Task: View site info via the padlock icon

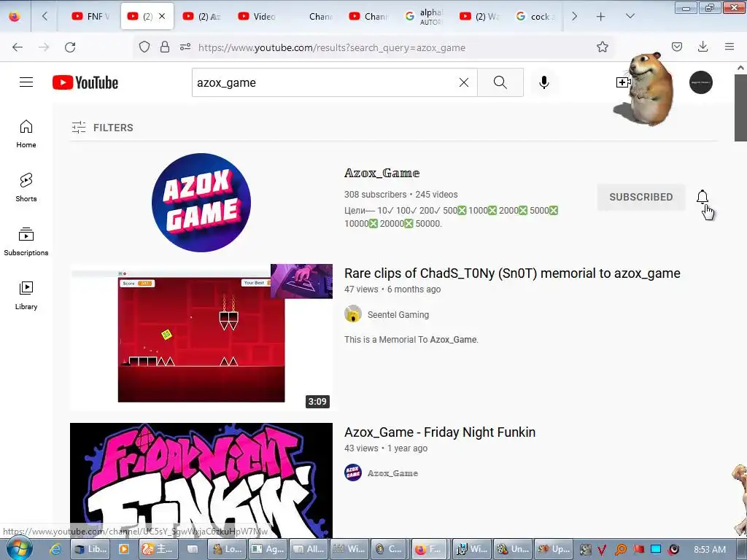Action: [165, 47]
